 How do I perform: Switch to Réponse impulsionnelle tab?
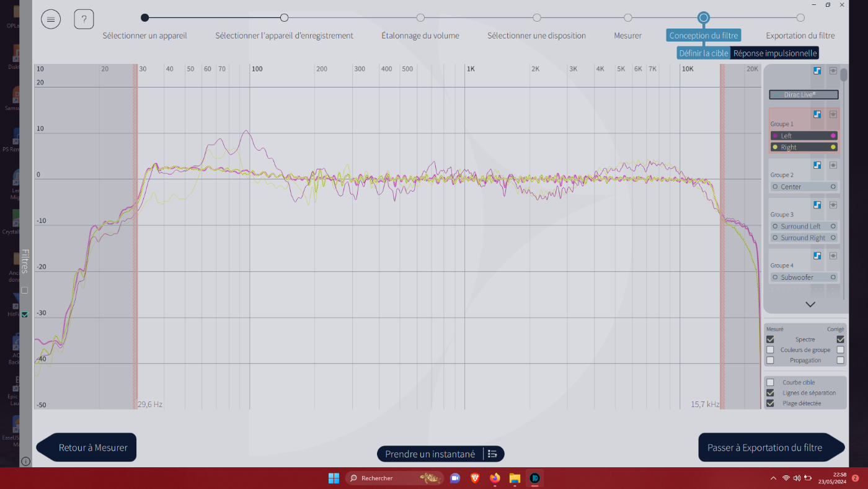click(x=774, y=53)
